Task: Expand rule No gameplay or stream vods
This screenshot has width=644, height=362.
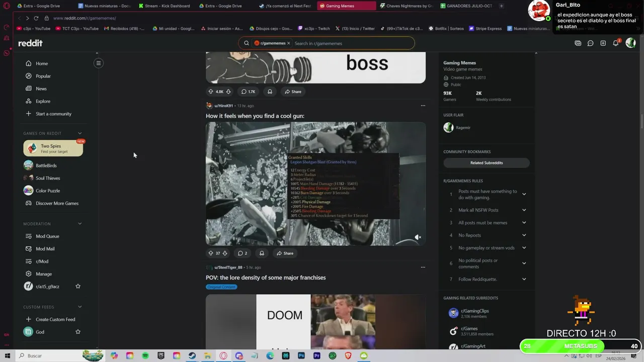Action: pyautogui.click(x=524, y=248)
